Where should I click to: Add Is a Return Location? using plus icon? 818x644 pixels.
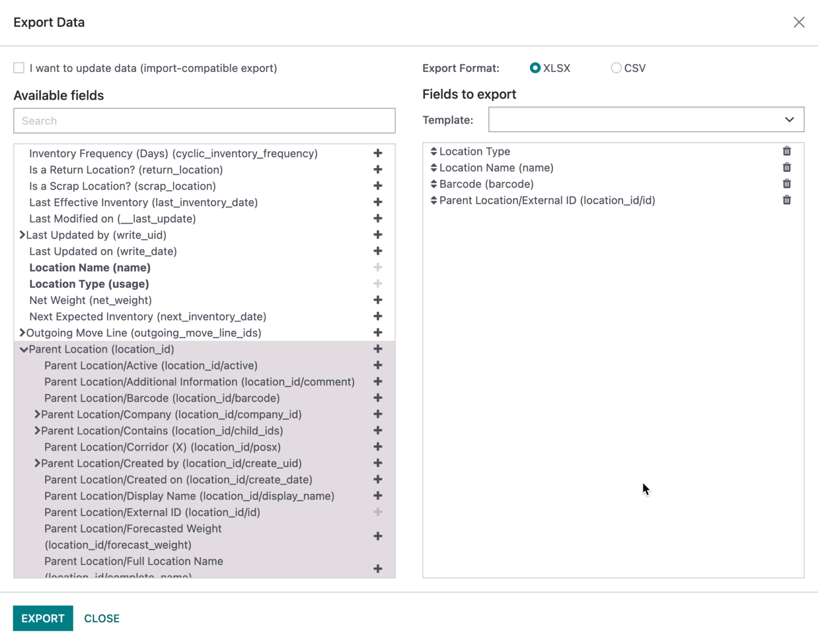378,169
